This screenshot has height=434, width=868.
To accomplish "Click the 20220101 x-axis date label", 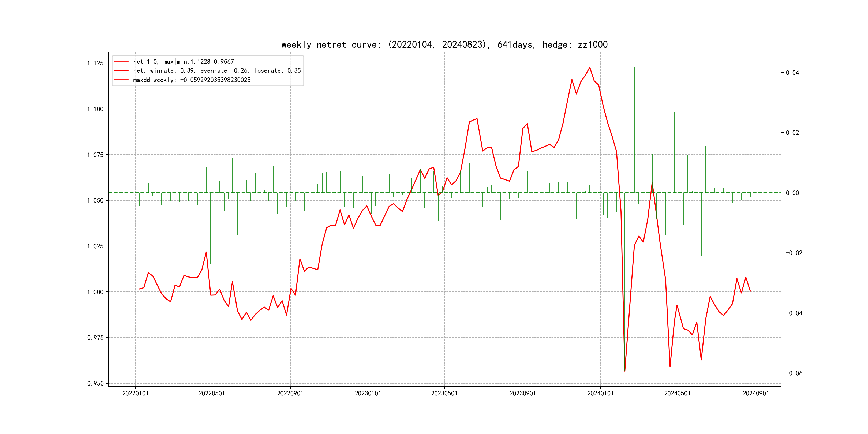I will click(x=135, y=394).
